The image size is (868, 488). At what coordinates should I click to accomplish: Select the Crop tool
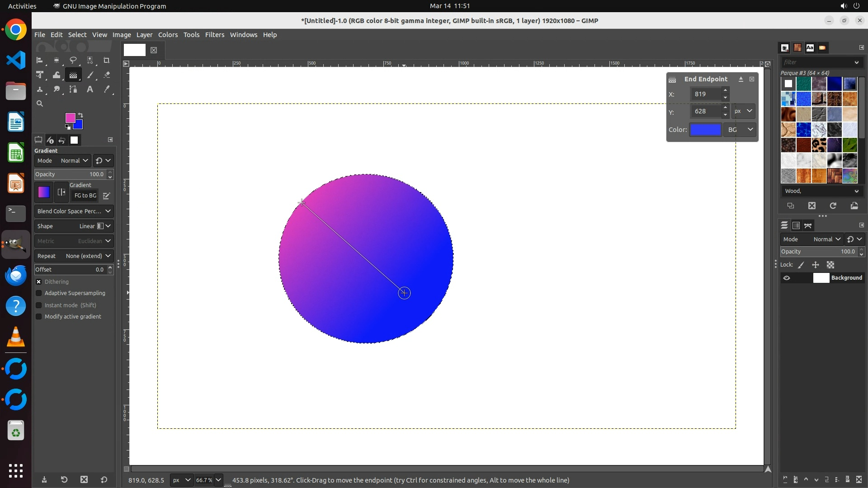[107, 60]
